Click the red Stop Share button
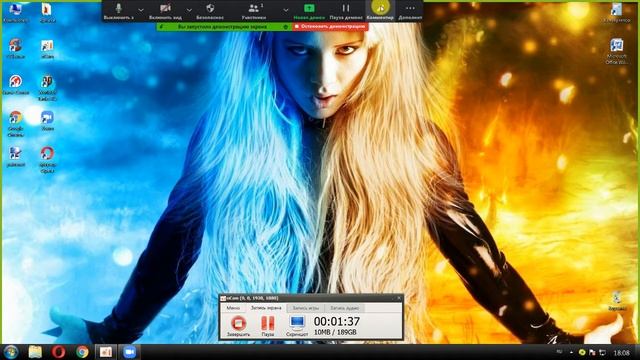640x360 pixels. (x=330, y=27)
